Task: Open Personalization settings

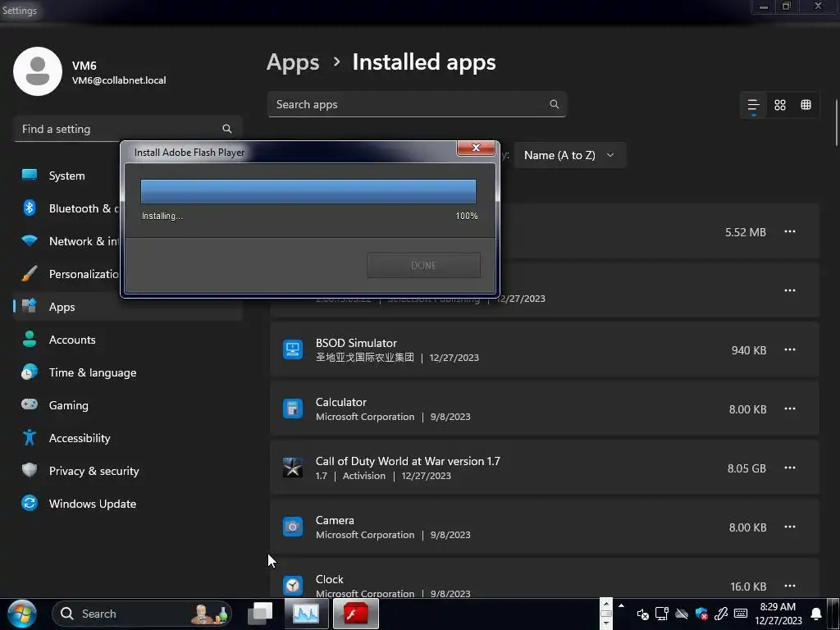Action: point(69,274)
